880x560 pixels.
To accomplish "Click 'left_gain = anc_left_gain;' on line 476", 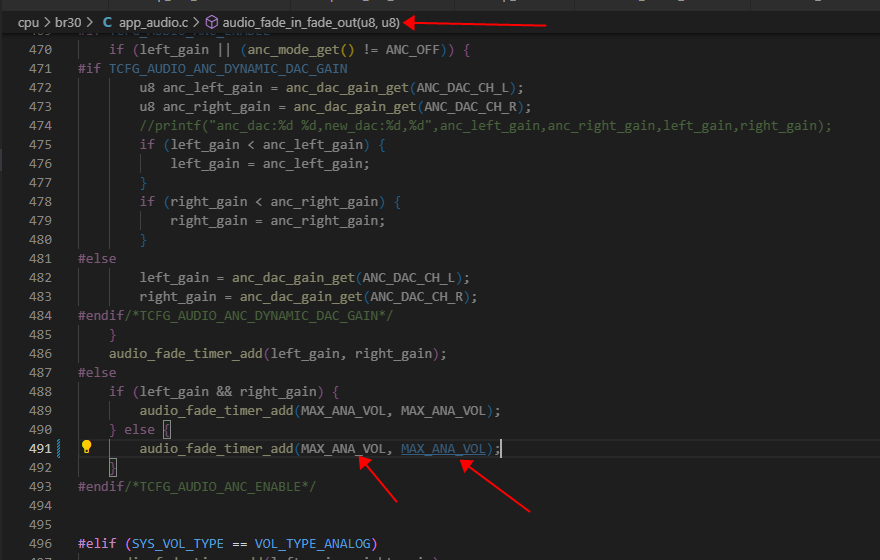I will (x=270, y=164).
